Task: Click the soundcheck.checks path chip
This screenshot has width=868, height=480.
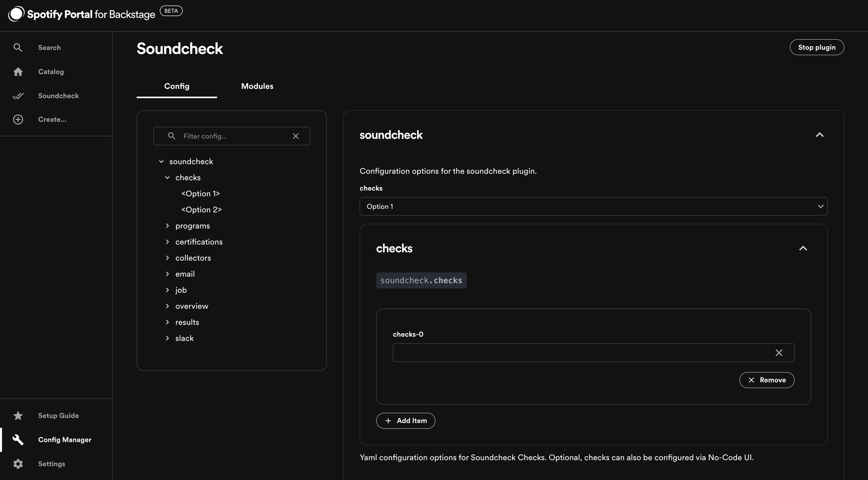Action: pos(421,280)
